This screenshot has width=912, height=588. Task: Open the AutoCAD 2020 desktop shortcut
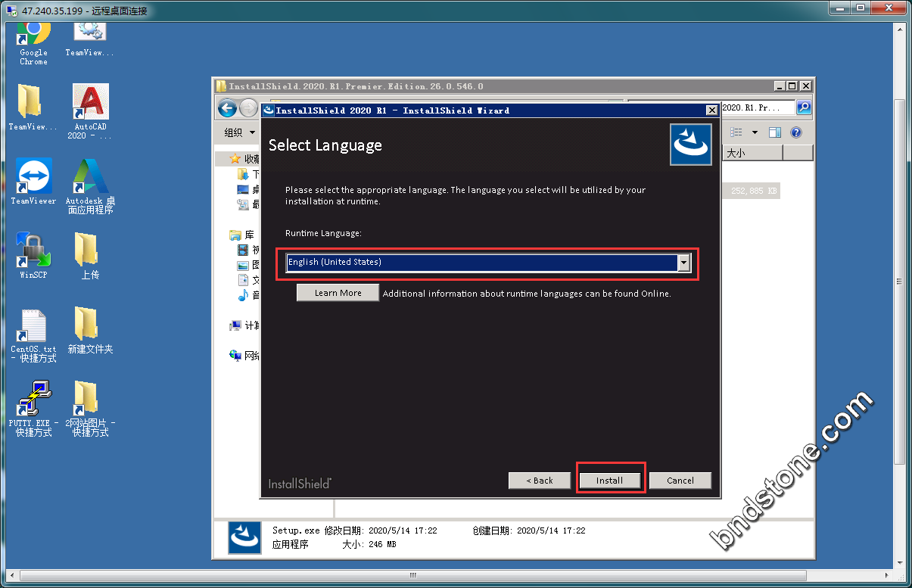(90, 103)
